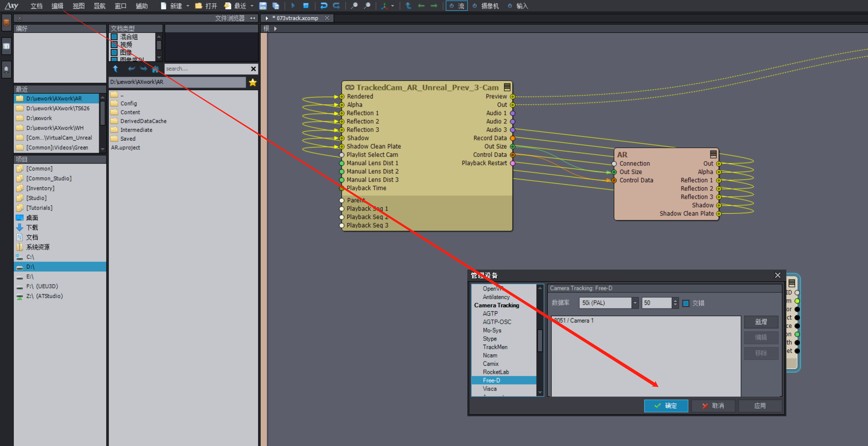Open the 视图 menu
Image resolution: width=868 pixels, height=446 pixels.
(78, 6)
